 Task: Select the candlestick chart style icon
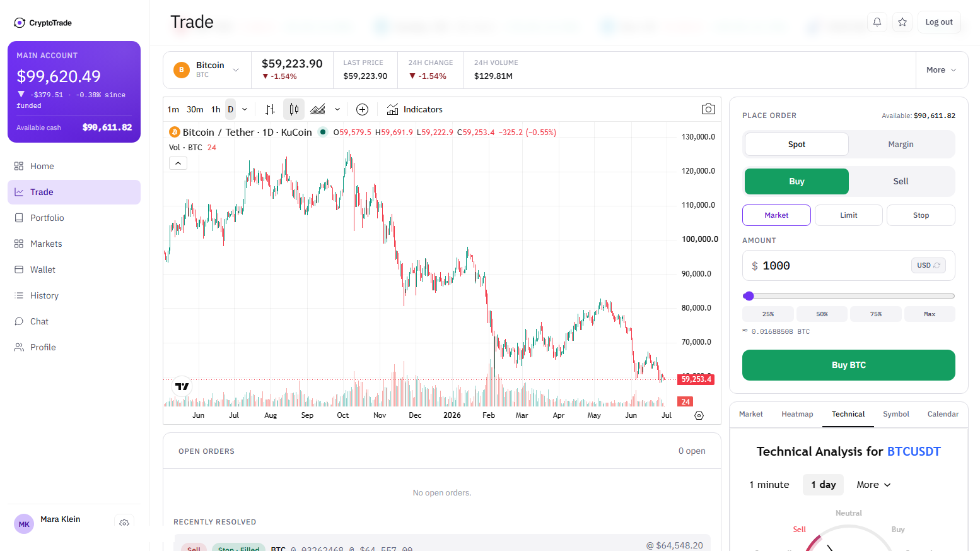point(294,109)
